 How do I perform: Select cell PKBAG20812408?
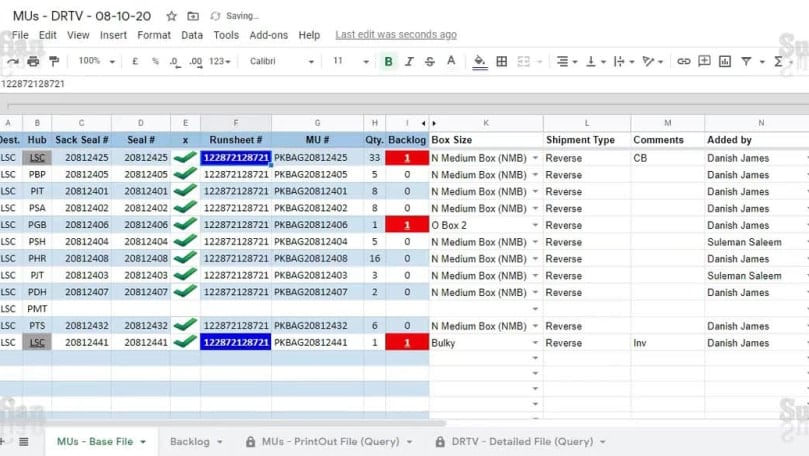click(x=317, y=258)
